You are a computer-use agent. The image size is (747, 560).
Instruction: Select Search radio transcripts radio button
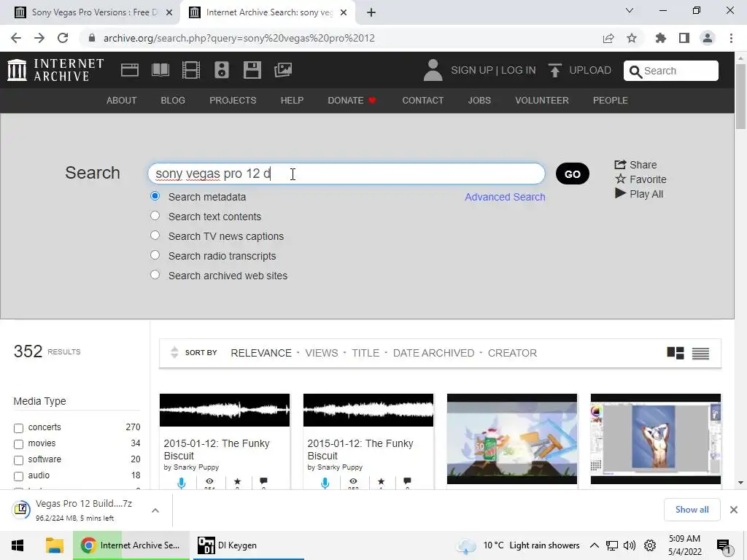pyautogui.click(x=155, y=254)
